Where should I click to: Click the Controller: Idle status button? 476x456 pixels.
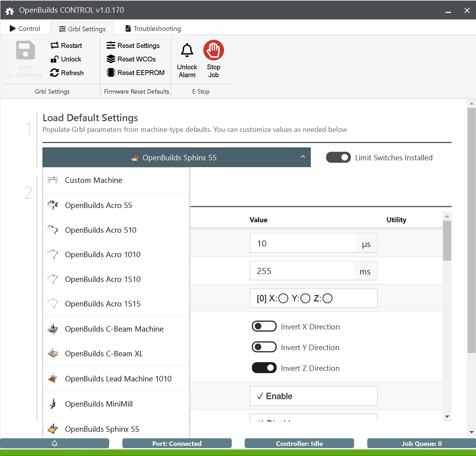coord(299,443)
